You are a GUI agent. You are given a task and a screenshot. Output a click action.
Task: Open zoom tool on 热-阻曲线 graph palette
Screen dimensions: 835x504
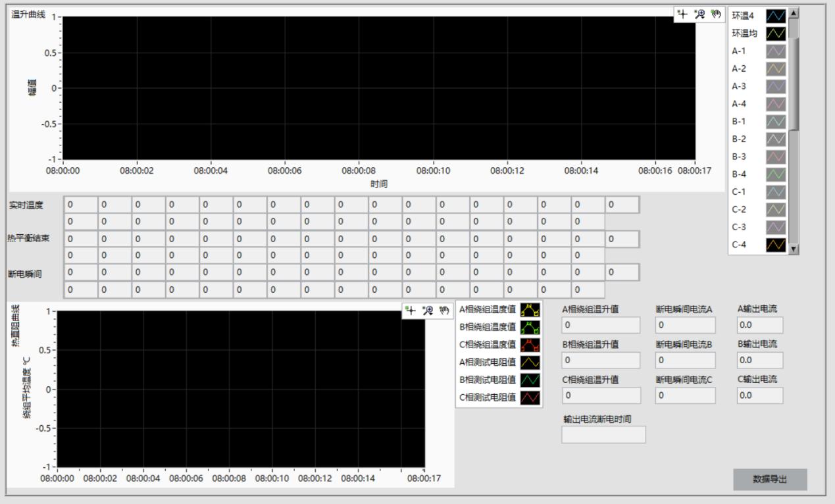[x=428, y=309]
